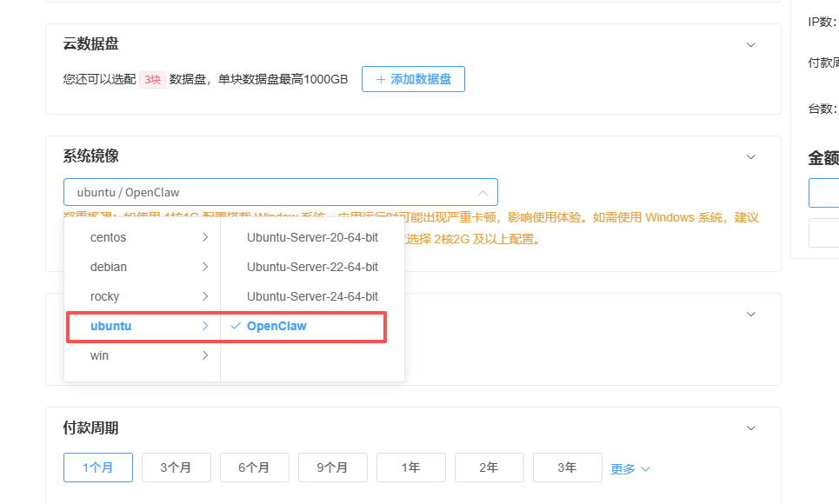Select the checked OpenClaw image option
Screen dimensions: 839x504
tap(276, 326)
